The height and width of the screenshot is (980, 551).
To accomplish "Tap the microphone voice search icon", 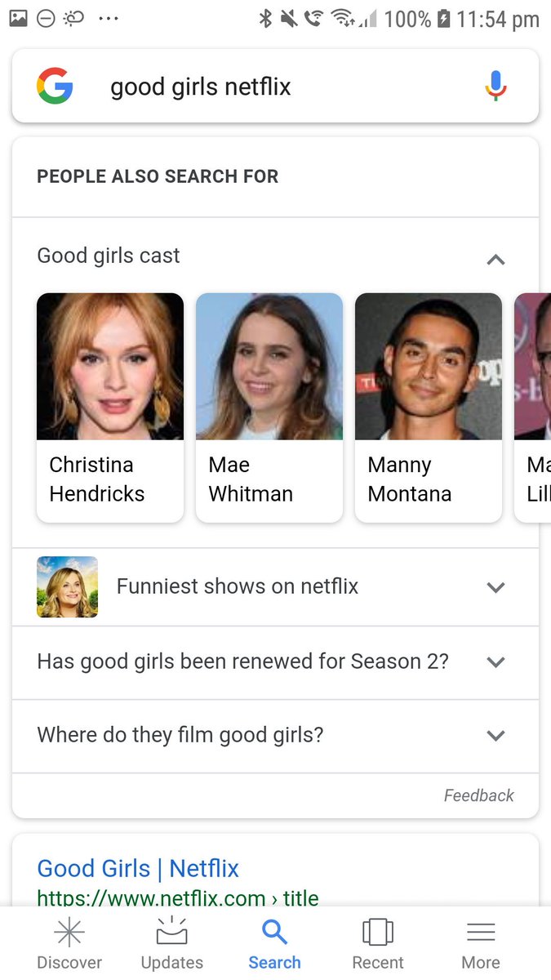I will click(x=495, y=87).
